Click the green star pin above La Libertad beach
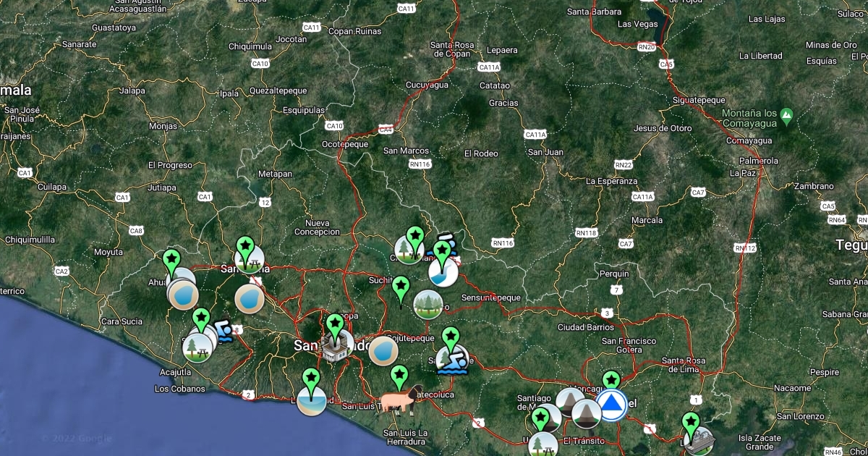Screen dimensions: 868x456 click(x=311, y=377)
